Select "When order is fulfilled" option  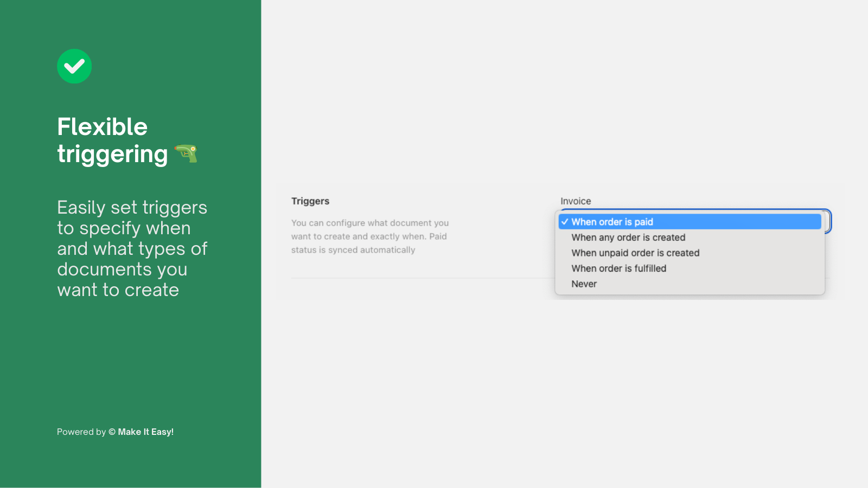(618, 268)
